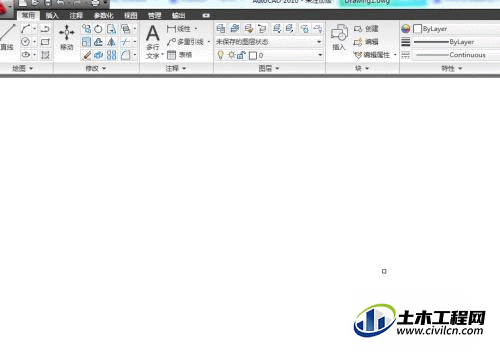
Task: Switch to the 常用 (Home) ribbon tab
Action: click(x=28, y=15)
